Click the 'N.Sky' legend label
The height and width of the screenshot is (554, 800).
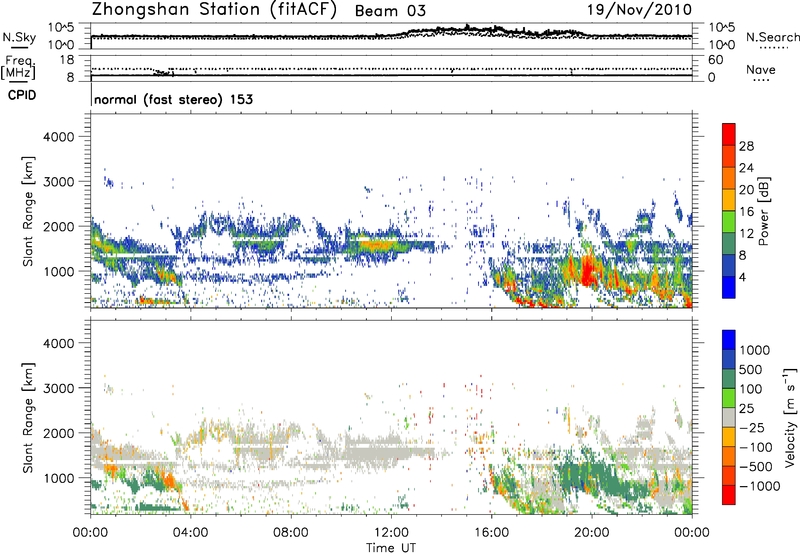(19, 37)
